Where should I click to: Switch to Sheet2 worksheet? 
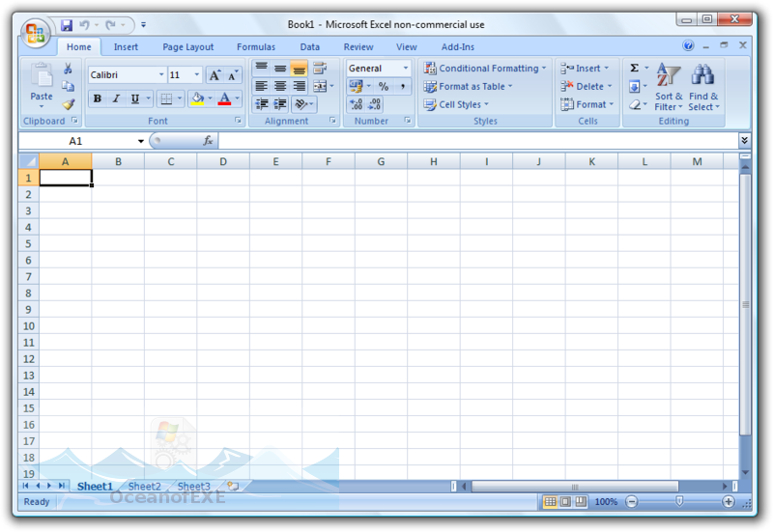(144, 487)
